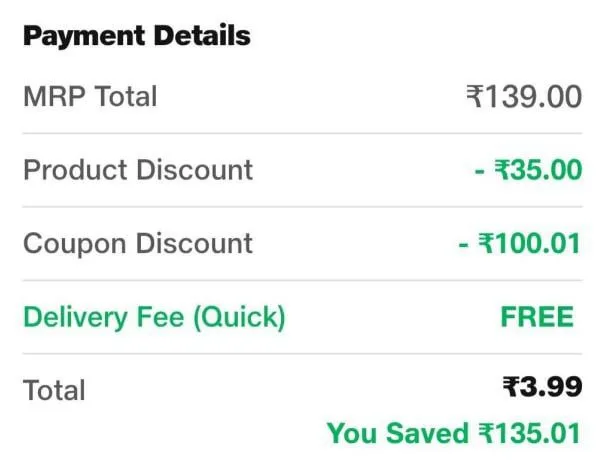Viewport: 603px width, 470px height.
Task: Click the MRP Total row
Action: 301,97
